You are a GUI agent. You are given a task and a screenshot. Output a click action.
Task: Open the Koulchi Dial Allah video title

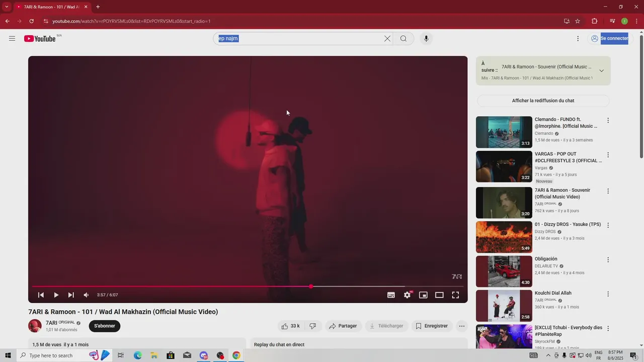[x=553, y=293]
